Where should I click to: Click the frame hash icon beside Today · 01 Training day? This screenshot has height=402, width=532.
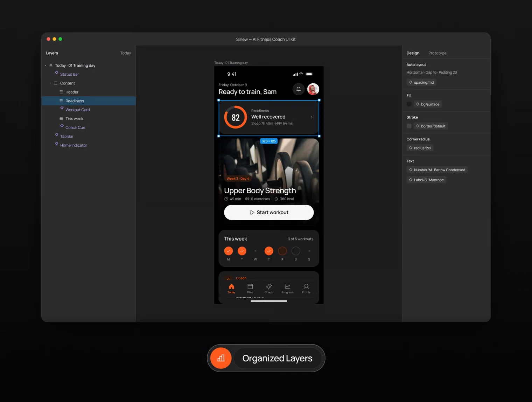coord(51,65)
